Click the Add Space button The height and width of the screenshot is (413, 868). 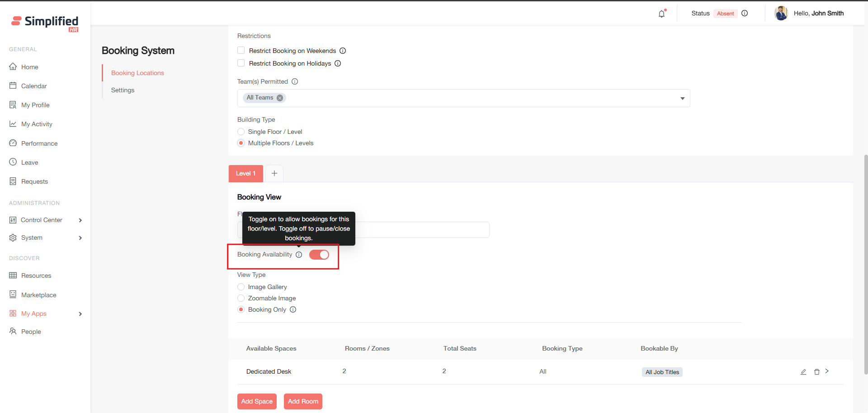(257, 401)
